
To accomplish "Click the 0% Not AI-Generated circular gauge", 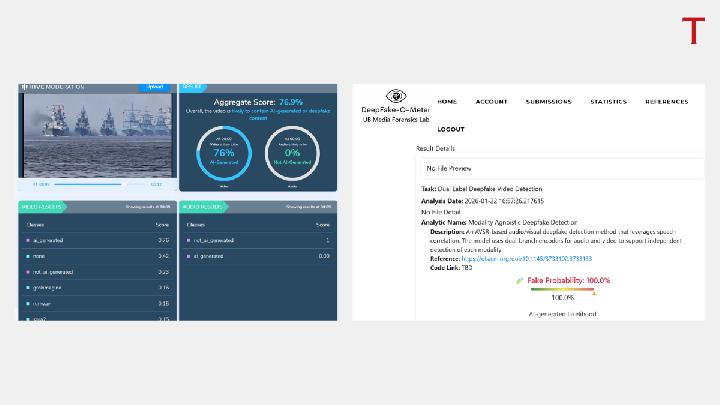I will [293, 148].
